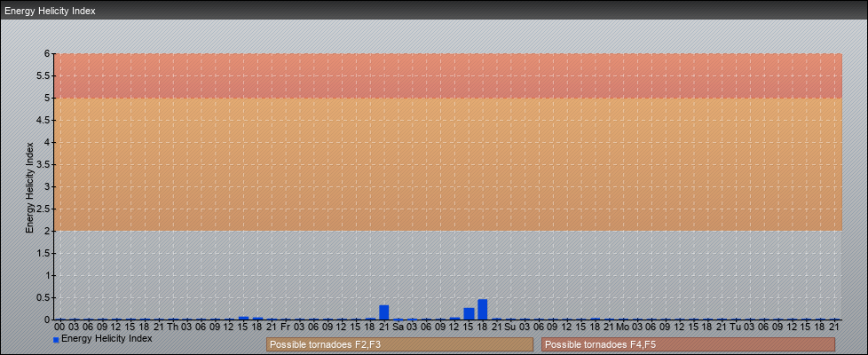This screenshot has height=355, width=868.
Task: Select the Energy Helicity Index panel title
Action: (50, 11)
